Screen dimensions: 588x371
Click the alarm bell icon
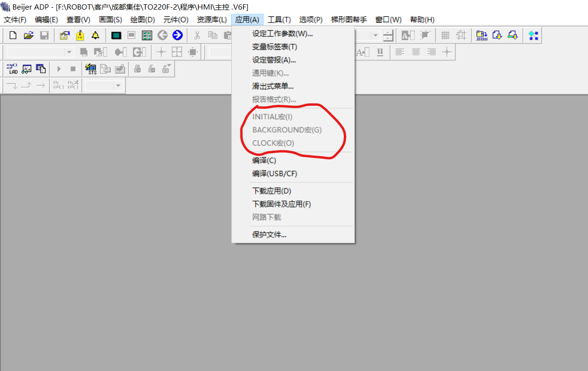point(95,35)
